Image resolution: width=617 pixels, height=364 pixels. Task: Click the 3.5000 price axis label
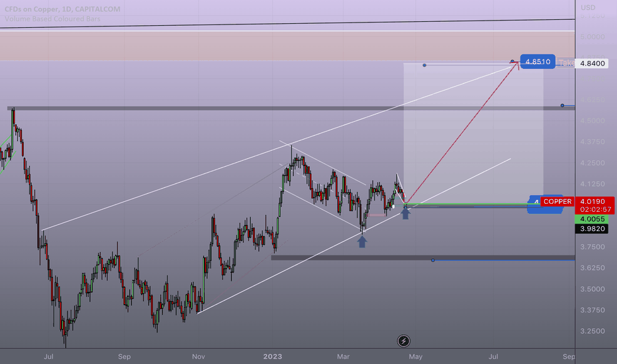tap(593, 289)
